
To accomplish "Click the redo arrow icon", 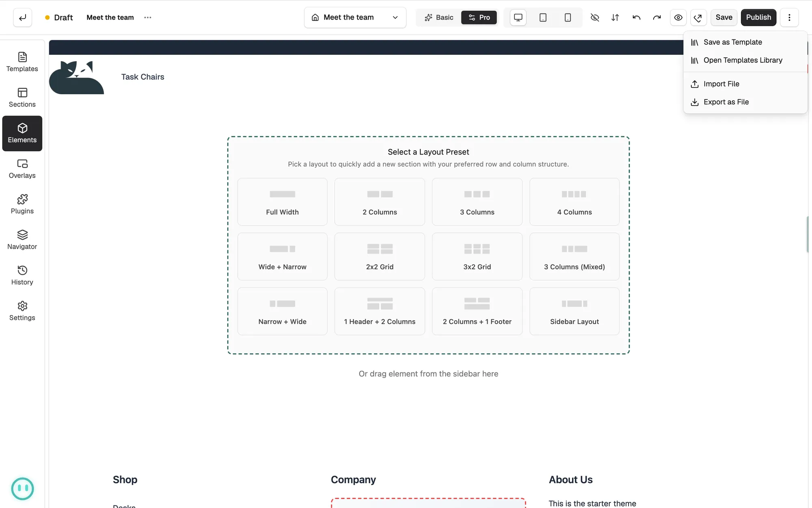I will [657, 17].
